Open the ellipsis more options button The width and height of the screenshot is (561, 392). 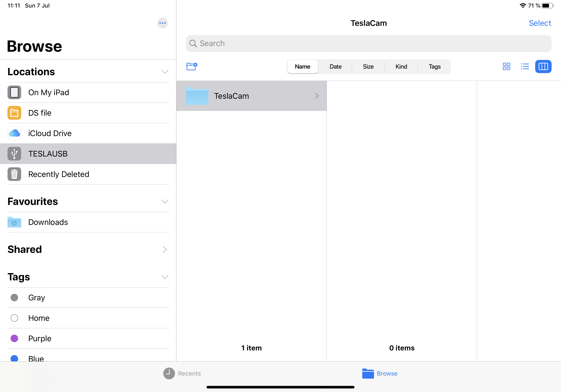point(163,23)
